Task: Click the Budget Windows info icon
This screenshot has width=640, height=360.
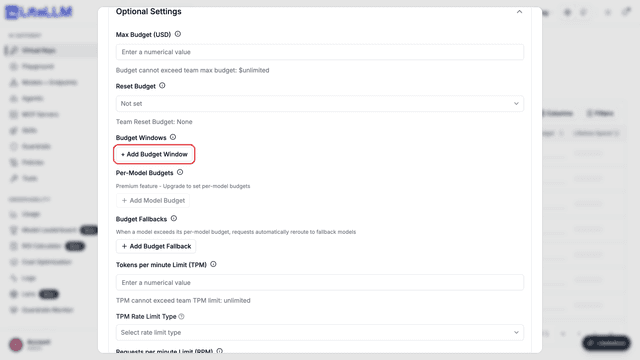Action: [x=173, y=137]
